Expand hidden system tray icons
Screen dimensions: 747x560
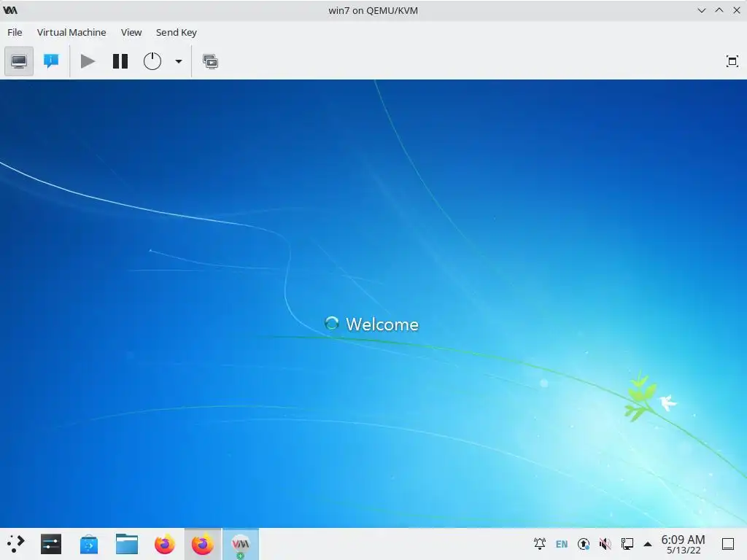(x=648, y=544)
